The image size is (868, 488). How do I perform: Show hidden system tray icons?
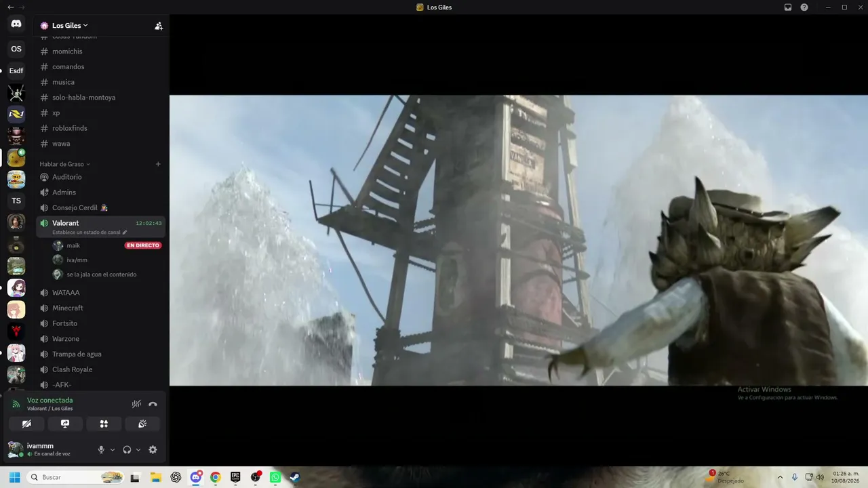tap(780, 477)
